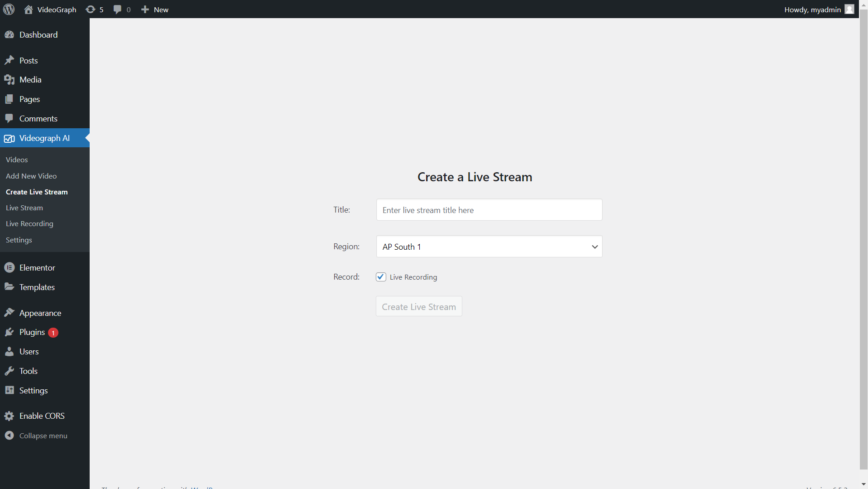The image size is (868, 489).
Task: Open the Add New Video link
Action: tap(31, 176)
